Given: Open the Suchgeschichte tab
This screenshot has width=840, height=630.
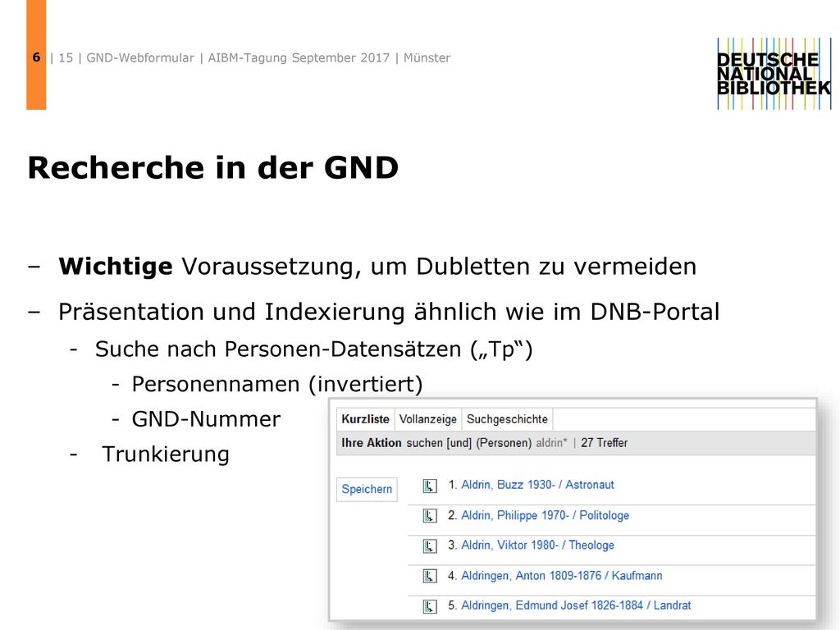Looking at the screenshot, I should (x=507, y=419).
